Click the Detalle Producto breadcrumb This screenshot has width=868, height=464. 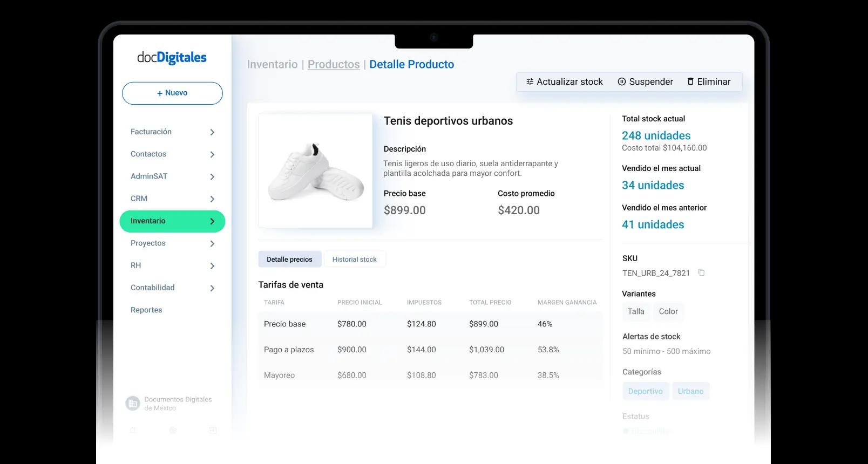tap(412, 64)
